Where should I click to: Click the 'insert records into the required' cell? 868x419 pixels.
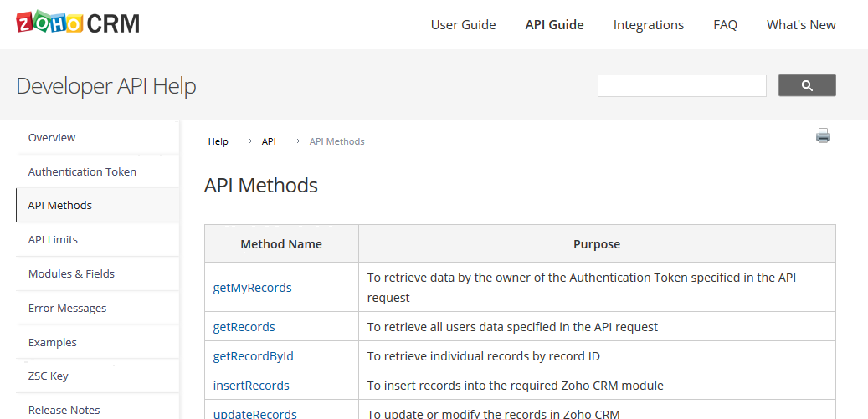tap(597, 386)
